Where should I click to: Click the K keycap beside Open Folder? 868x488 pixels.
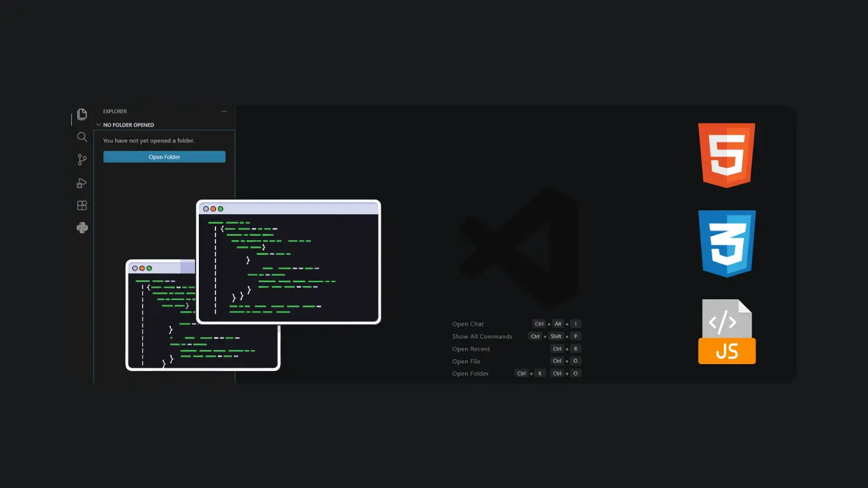[540, 374]
